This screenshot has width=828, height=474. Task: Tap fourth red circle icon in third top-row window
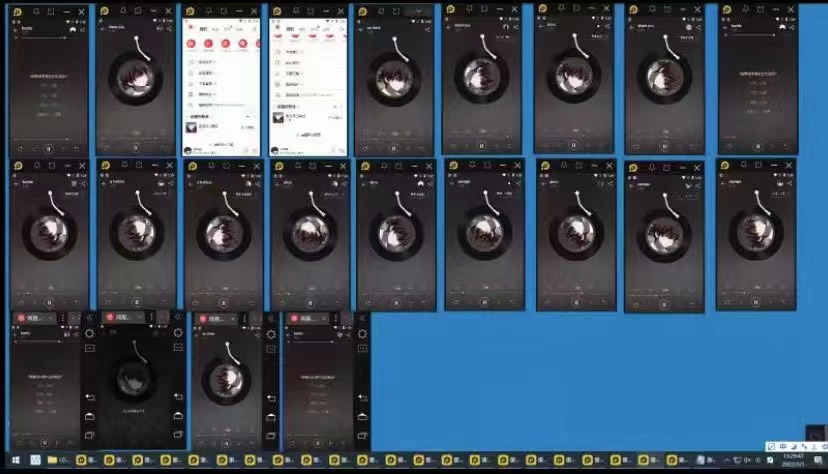(243, 44)
